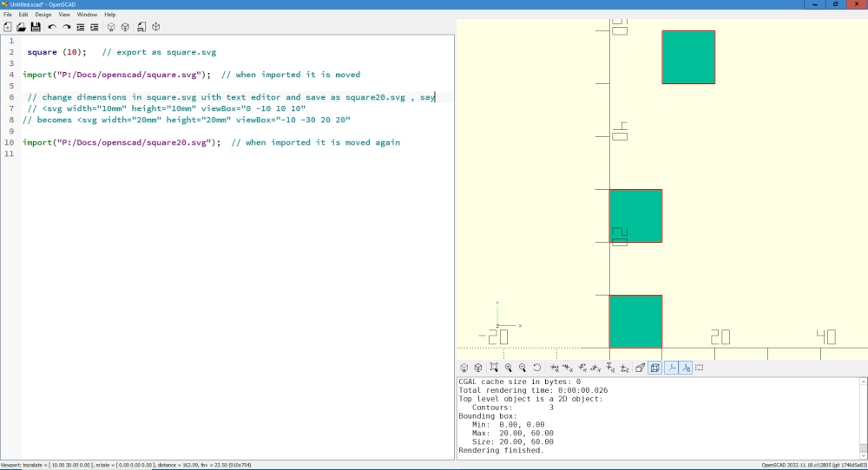Undo the last edit in the editor toolbar
This screenshot has width=868, height=470.
coord(52,27)
